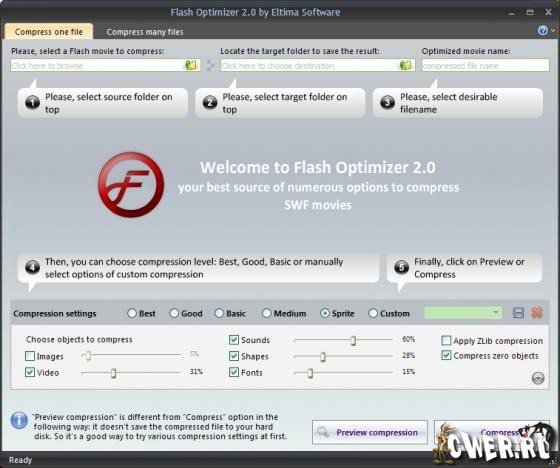This screenshot has width=560, height=468.
Task: Toggle the Fonts checkbox
Action: pyautogui.click(x=234, y=372)
